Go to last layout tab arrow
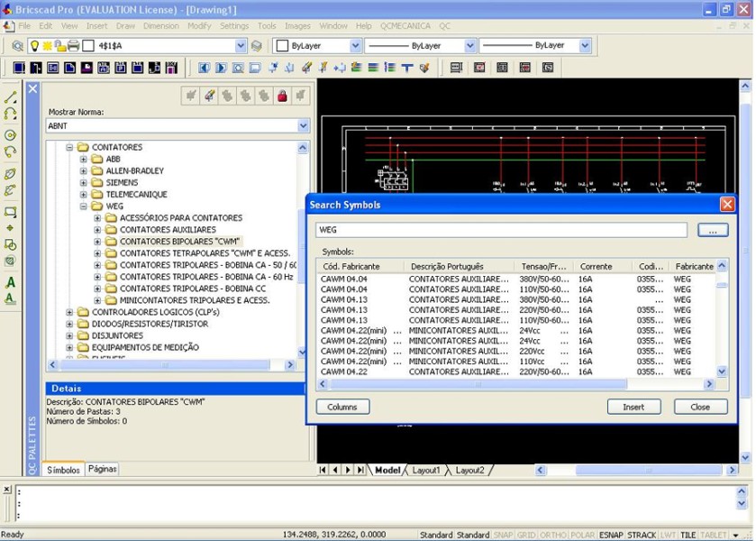Viewport: 756px width, 541px height. pos(360,470)
